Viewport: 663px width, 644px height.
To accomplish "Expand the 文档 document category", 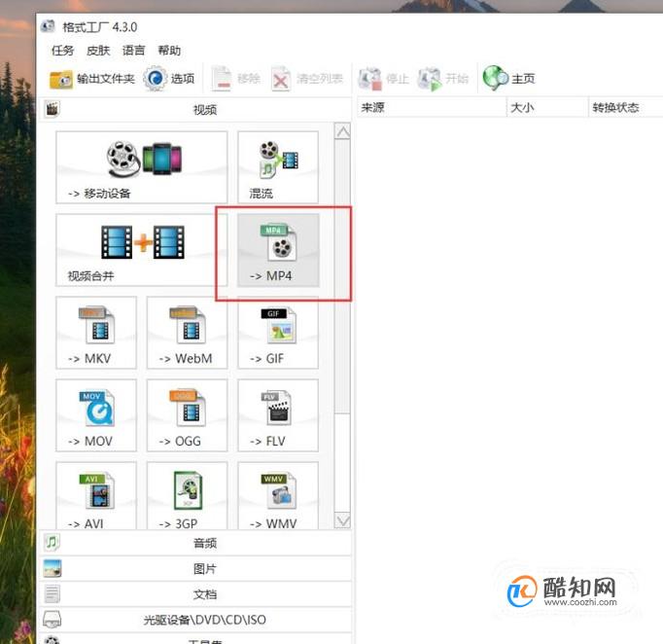I will point(195,594).
